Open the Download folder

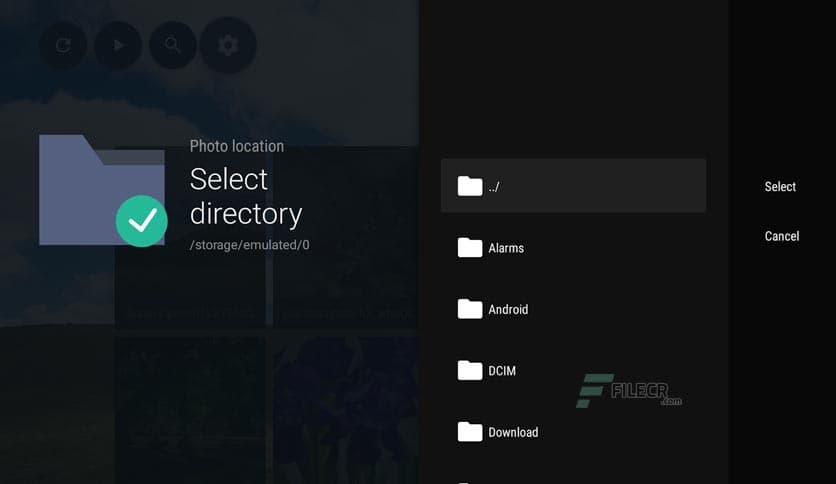point(573,432)
